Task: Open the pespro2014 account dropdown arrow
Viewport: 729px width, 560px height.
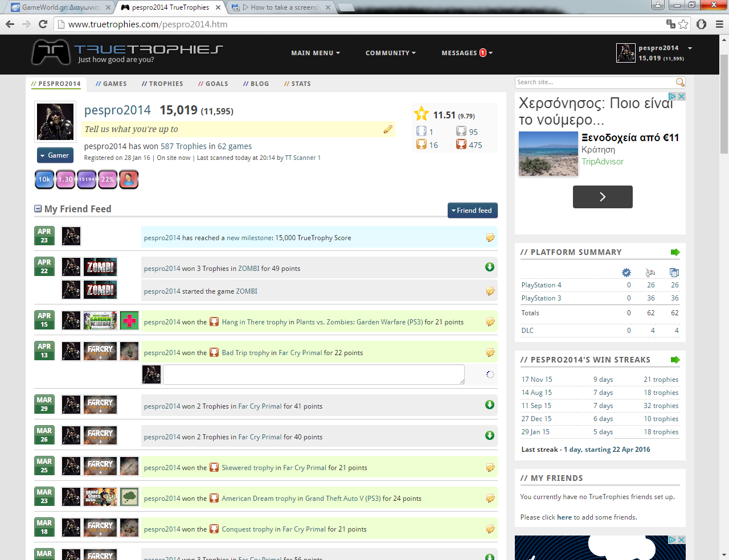Action: point(690,48)
